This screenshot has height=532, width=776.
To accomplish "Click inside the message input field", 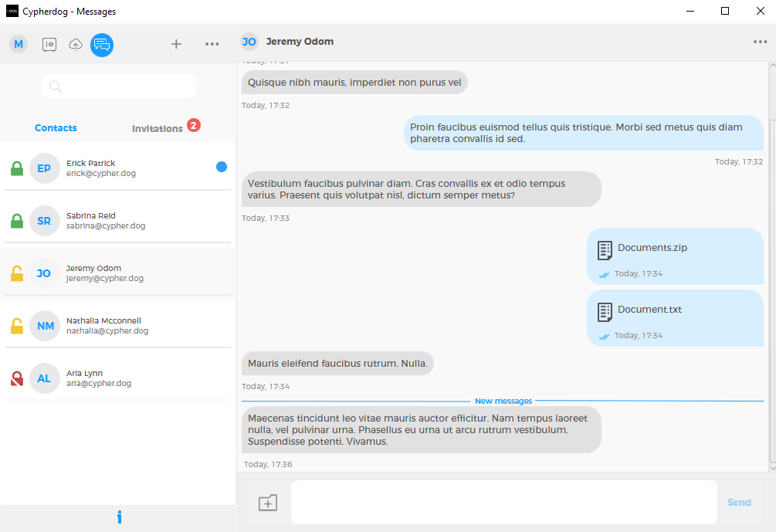I will tap(503, 502).
